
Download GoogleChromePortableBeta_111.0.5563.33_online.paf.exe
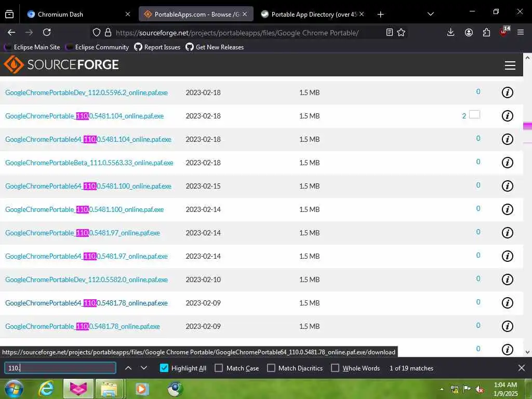coord(89,163)
